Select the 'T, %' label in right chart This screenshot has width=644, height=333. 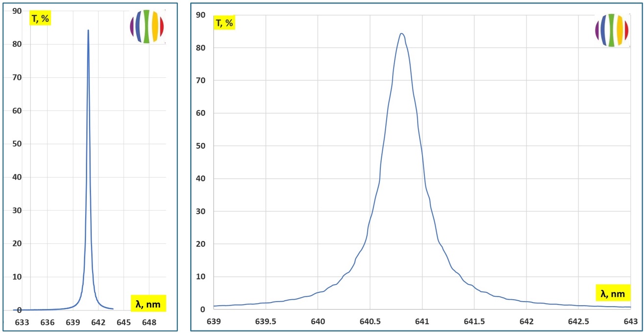(224, 23)
